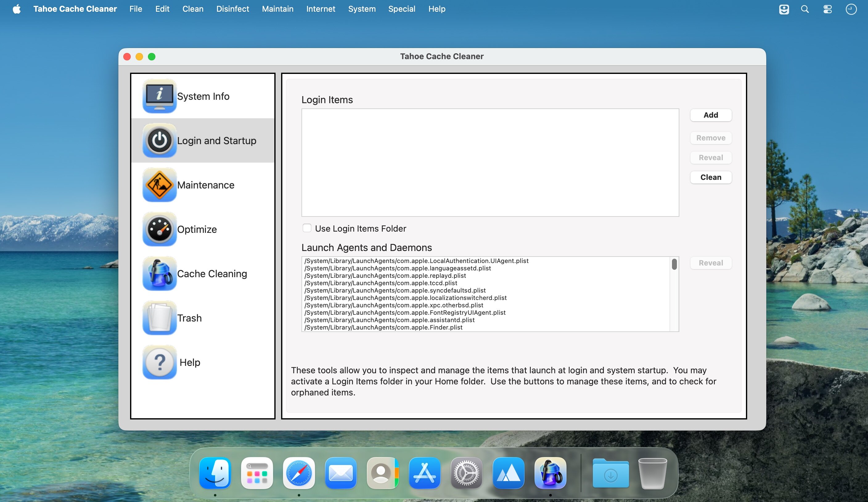Open the Special menu
The image size is (868, 502).
(402, 9)
